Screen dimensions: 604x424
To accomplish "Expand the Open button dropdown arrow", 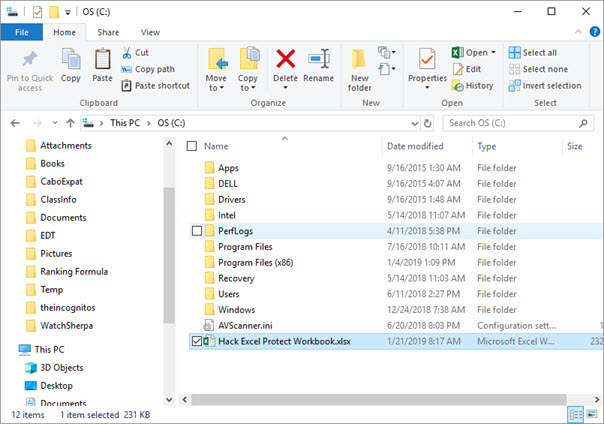I will point(493,52).
